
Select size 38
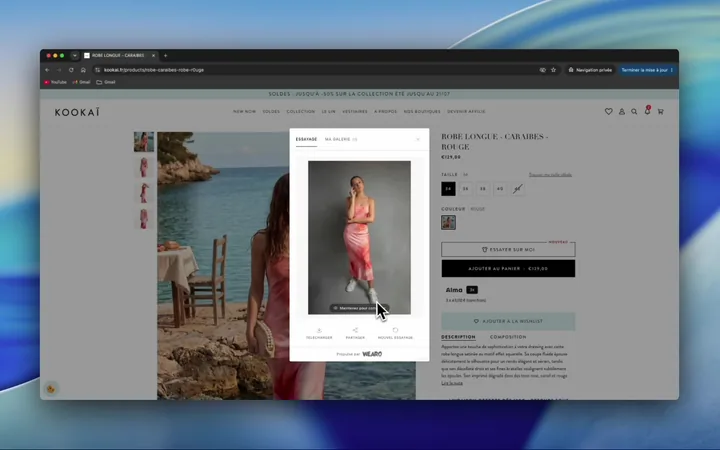pos(483,189)
